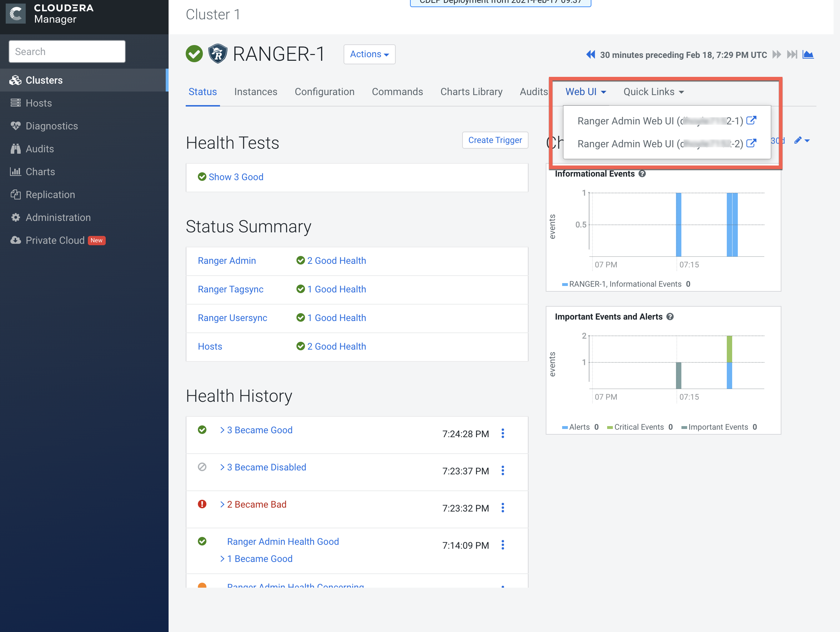Click the pencil edit charts icon
The width and height of the screenshot is (840, 632).
click(x=798, y=140)
